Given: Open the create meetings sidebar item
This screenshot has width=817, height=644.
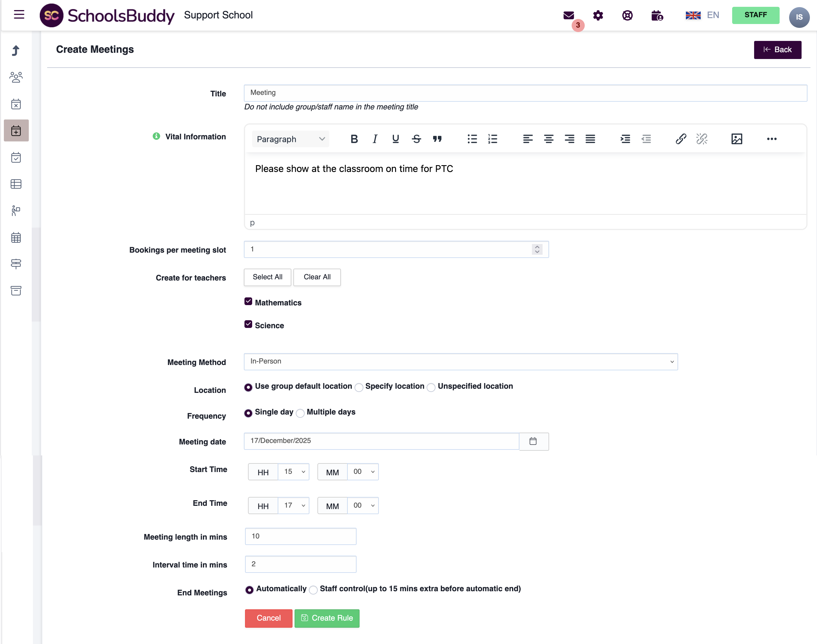Looking at the screenshot, I should pyautogui.click(x=16, y=131).
